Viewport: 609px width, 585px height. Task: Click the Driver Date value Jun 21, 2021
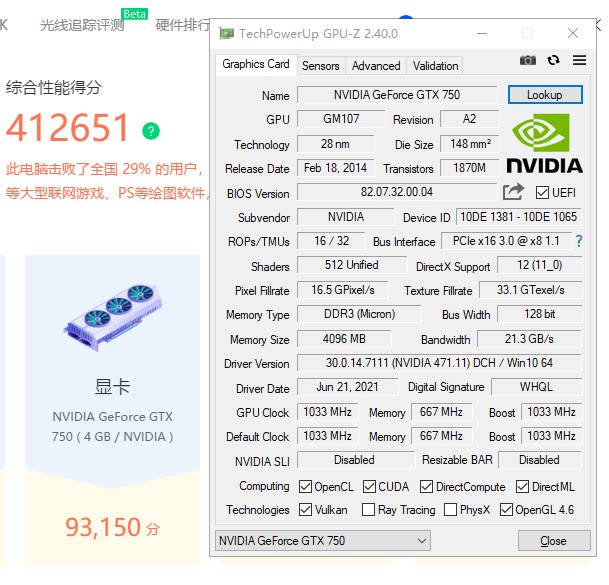pyautogui.click(x=347, y=387)
